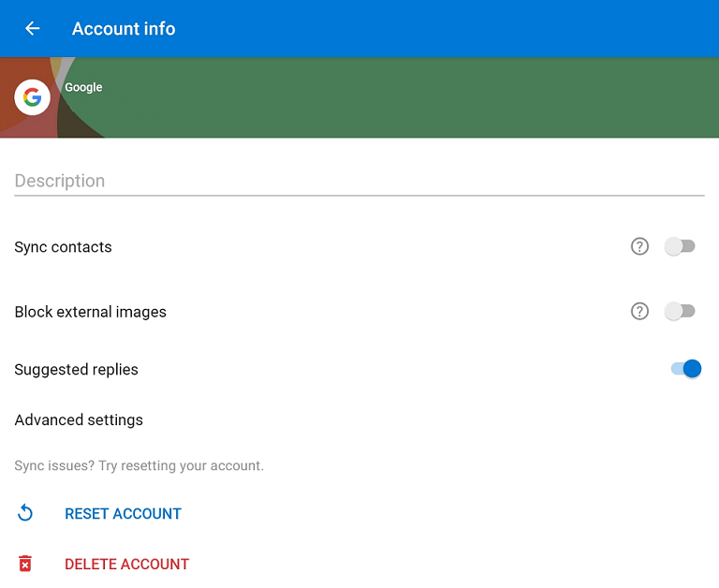Click the "Sync issues?" hint text
Screen dimensions: 719x588
[x=139, y=465]
